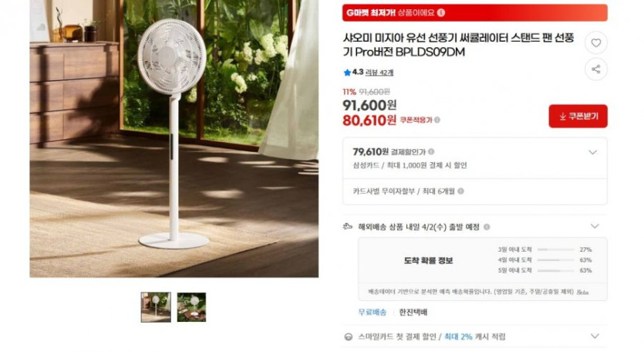Screen dimensions: 644x352
Task: Click the main fan product image
Action: click(174, 139)
